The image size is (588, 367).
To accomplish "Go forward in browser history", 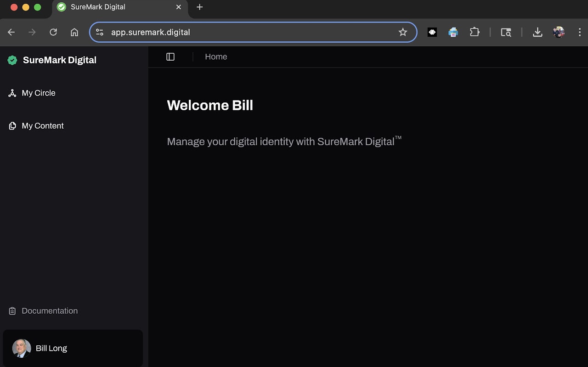I will (x=32, y=32).
